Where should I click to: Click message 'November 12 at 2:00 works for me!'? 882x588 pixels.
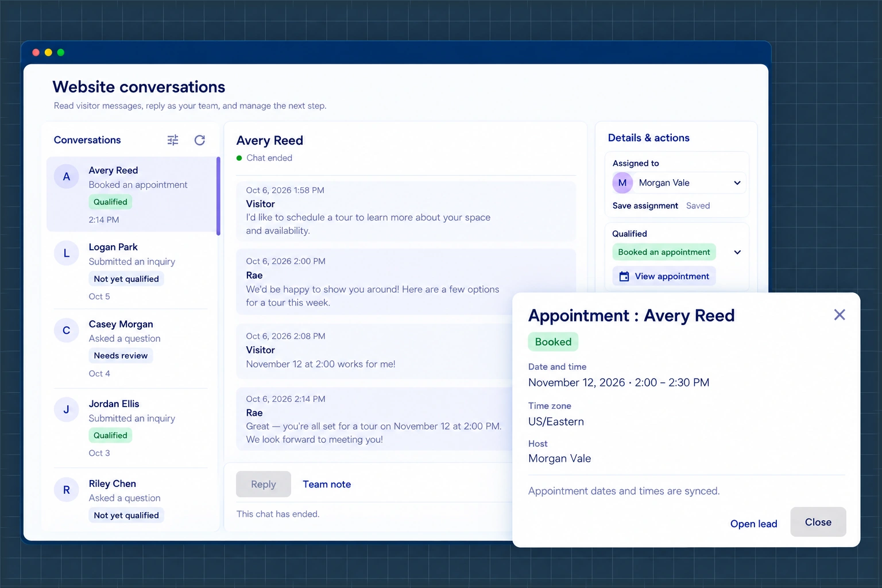[x=320, y=364]
